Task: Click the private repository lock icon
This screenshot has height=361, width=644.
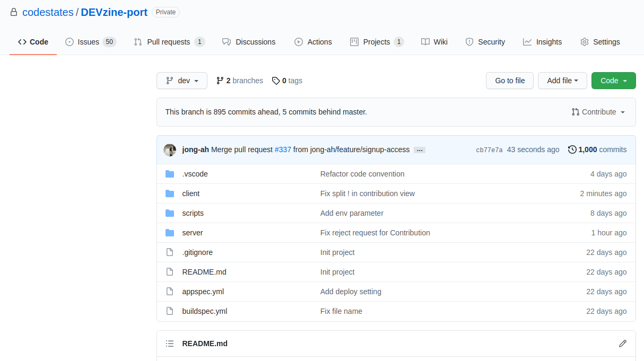Action: coord(14,12)
